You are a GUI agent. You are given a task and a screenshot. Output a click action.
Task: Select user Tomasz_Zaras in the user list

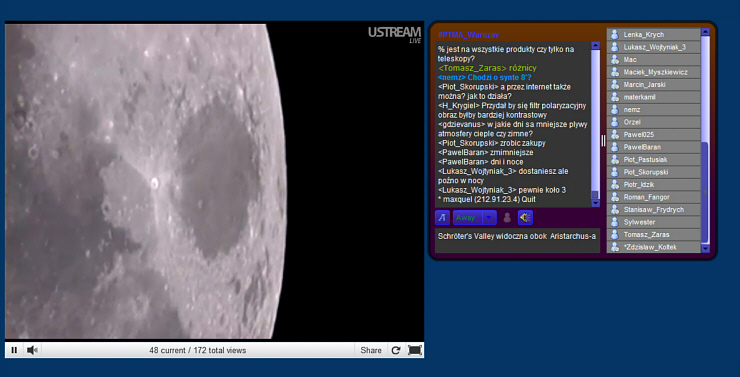tap(654, 235)
